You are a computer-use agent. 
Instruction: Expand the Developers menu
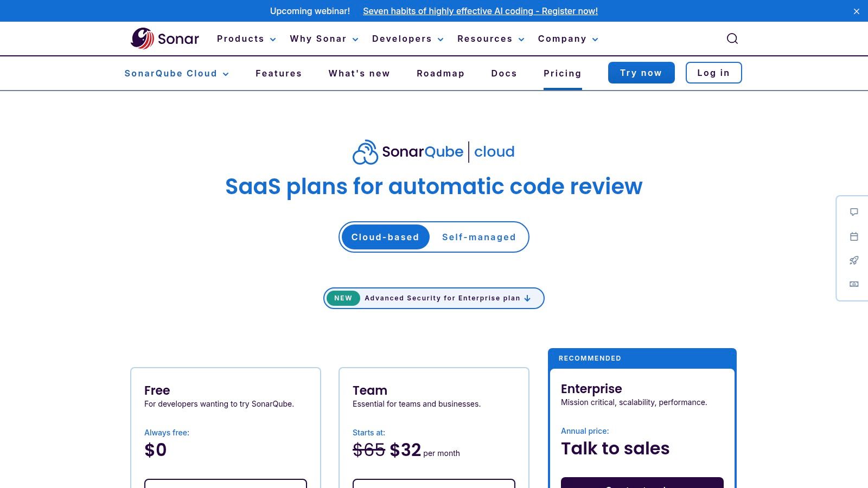coord(407,39)
